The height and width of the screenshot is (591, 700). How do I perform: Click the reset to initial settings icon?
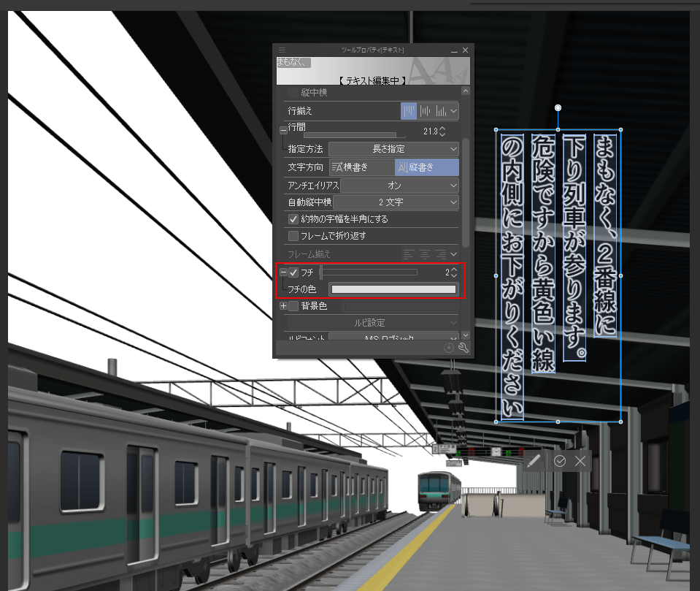449,348
